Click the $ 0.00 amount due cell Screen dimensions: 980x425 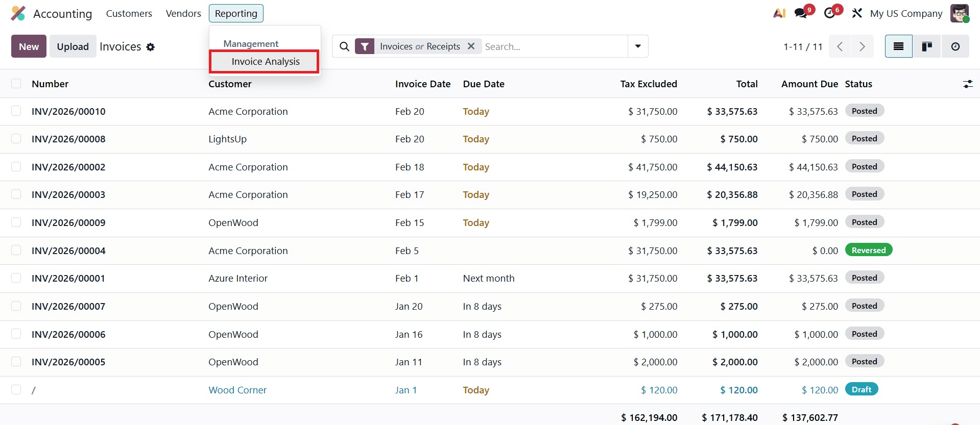tap(825, 251)
